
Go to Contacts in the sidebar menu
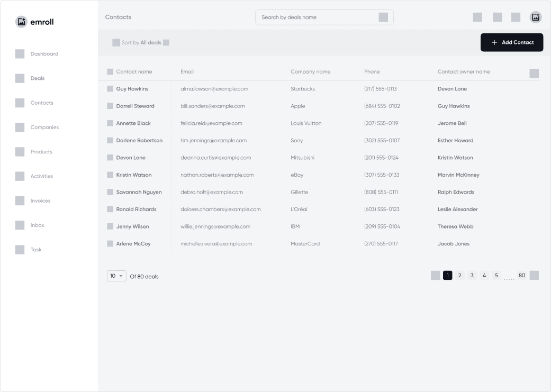(x=42, y=103)
